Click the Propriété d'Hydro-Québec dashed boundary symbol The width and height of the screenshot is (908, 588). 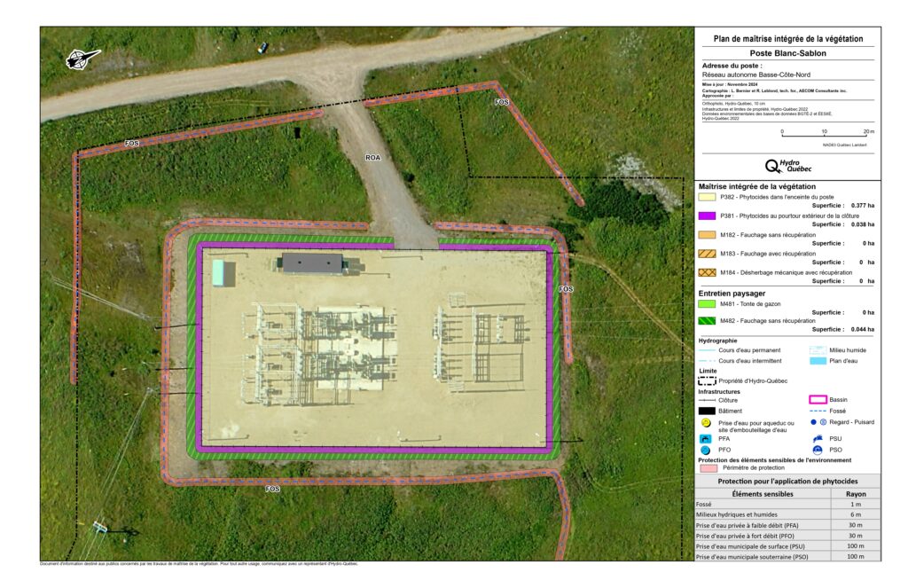coord(707,380)
